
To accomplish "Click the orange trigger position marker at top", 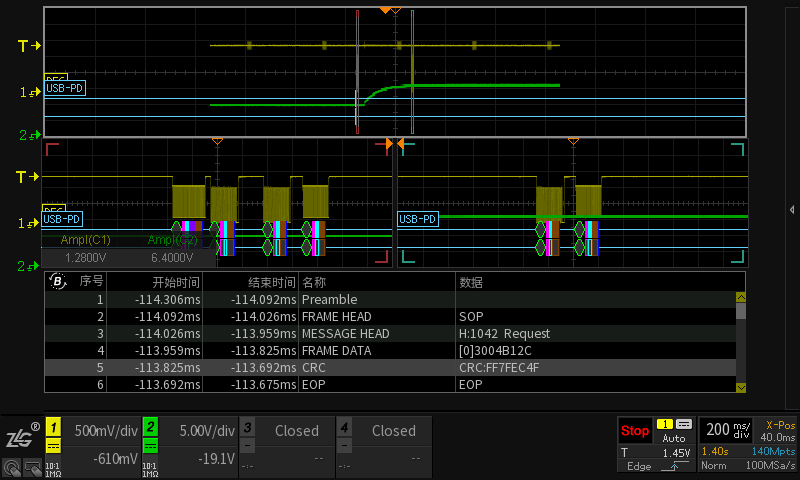I will (x=385, y=10).
